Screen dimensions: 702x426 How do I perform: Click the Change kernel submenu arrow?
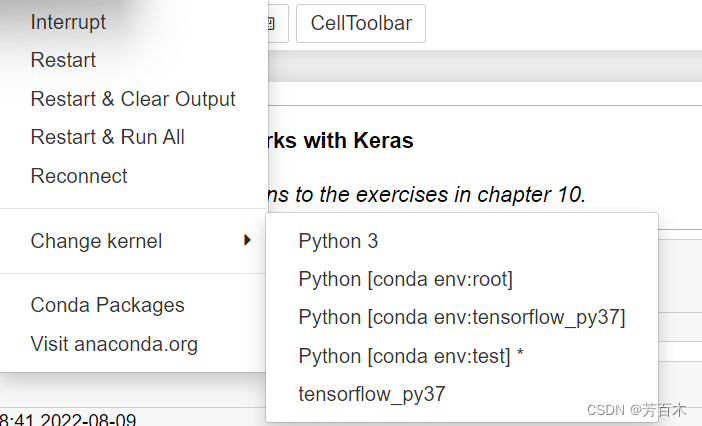[247, 240]
